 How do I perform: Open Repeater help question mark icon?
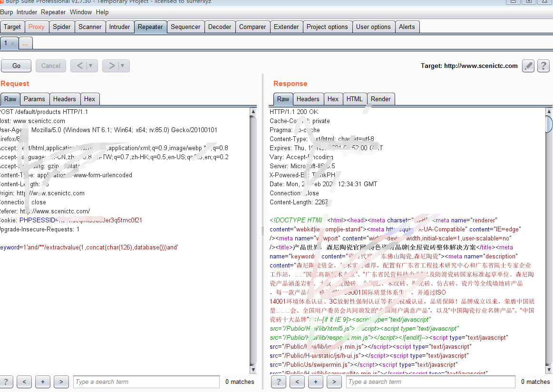pos(543,66)
